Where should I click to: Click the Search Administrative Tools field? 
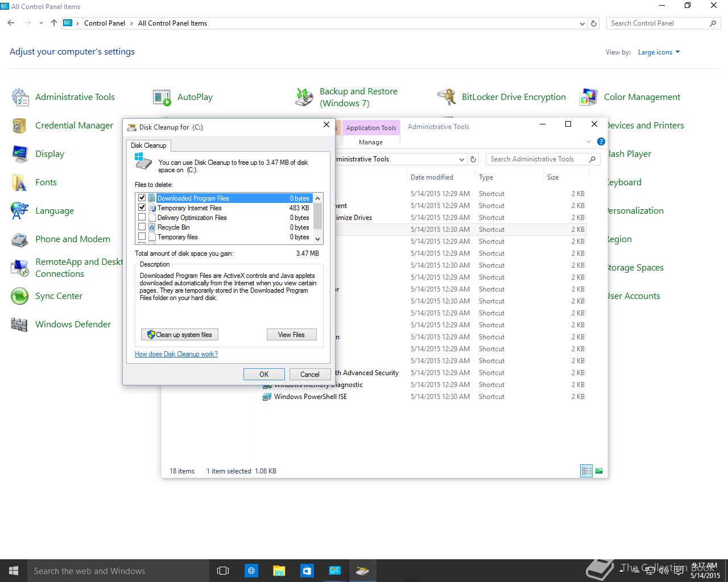pos(543,159)
